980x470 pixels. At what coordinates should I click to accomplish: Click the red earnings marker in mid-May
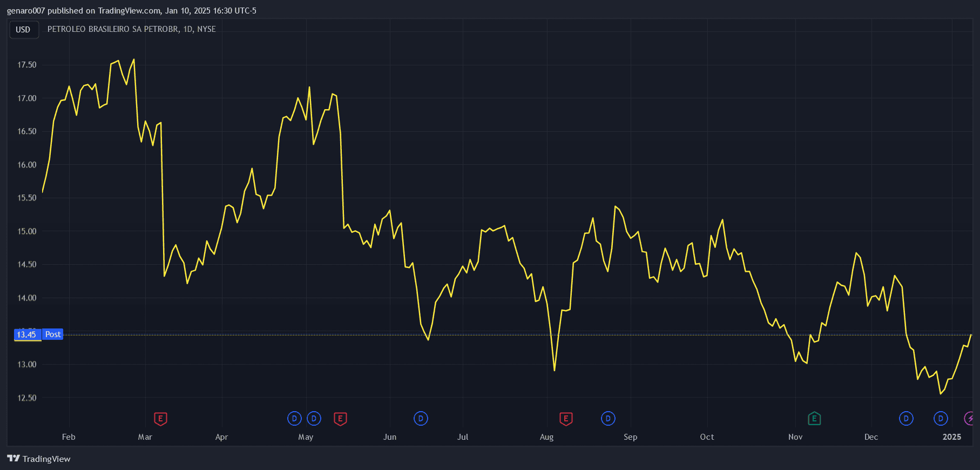tap(340, 419)
